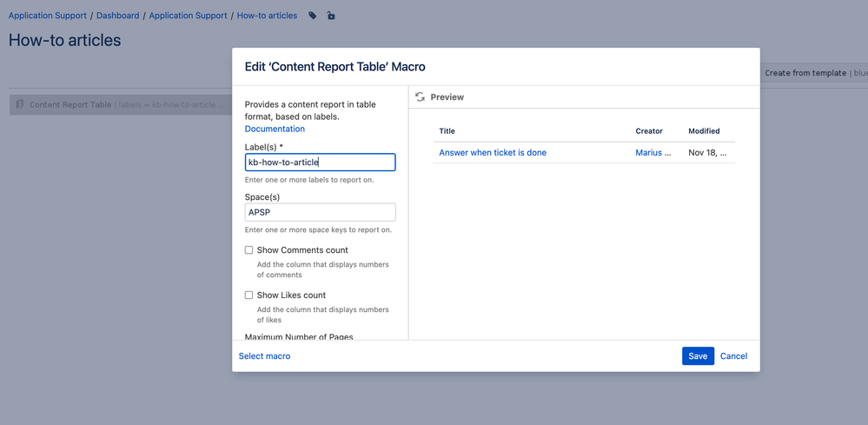Sort preview table by Title column
This screenshot has height=425, width=868.
447,131
